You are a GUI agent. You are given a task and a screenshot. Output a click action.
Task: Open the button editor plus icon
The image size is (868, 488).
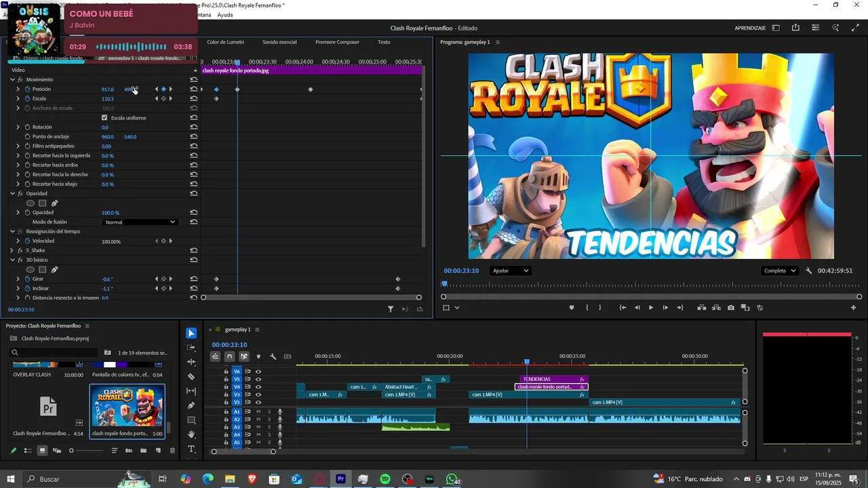853,308
